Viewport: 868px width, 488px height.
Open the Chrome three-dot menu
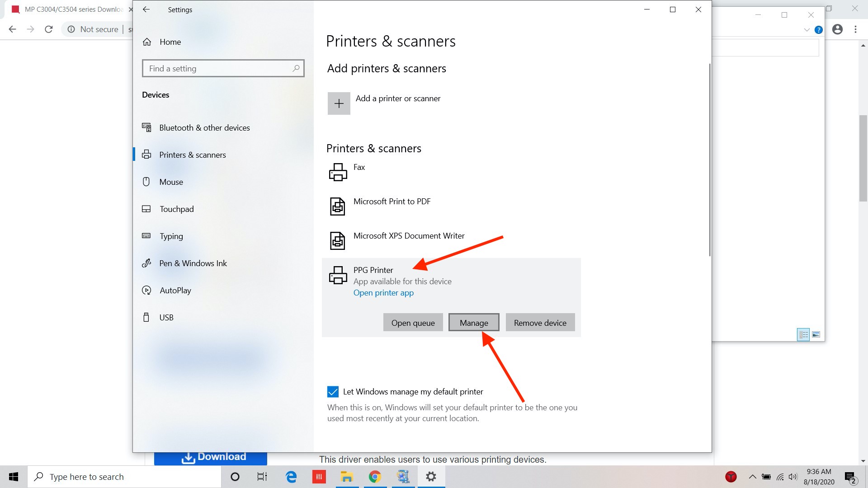coord(855,29)
